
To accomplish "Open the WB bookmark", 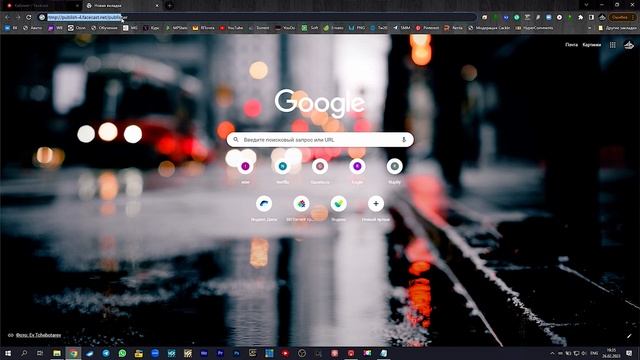I will [x=56, y=28].
